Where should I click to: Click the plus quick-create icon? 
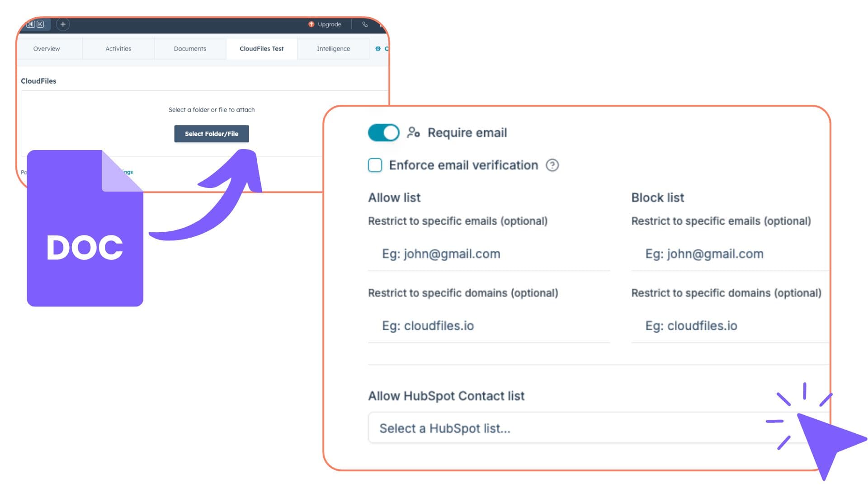tap(63, 24)
